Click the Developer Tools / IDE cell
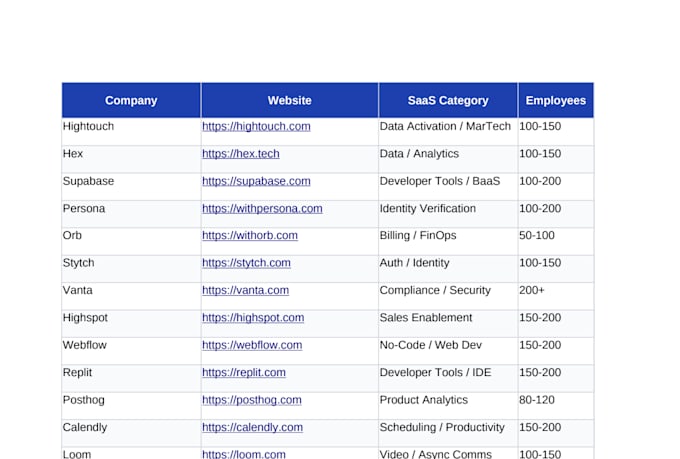Screen dimensions: 680x459 coord(448,378)
